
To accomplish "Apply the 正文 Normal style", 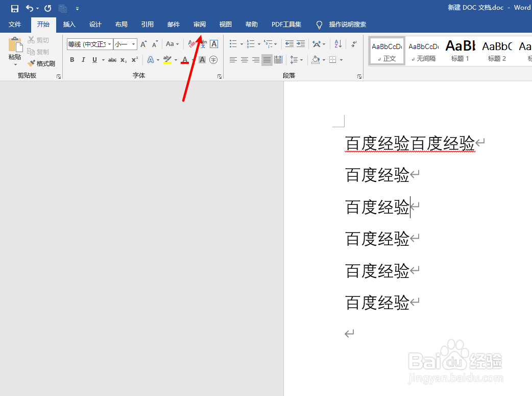I will 387,51.
